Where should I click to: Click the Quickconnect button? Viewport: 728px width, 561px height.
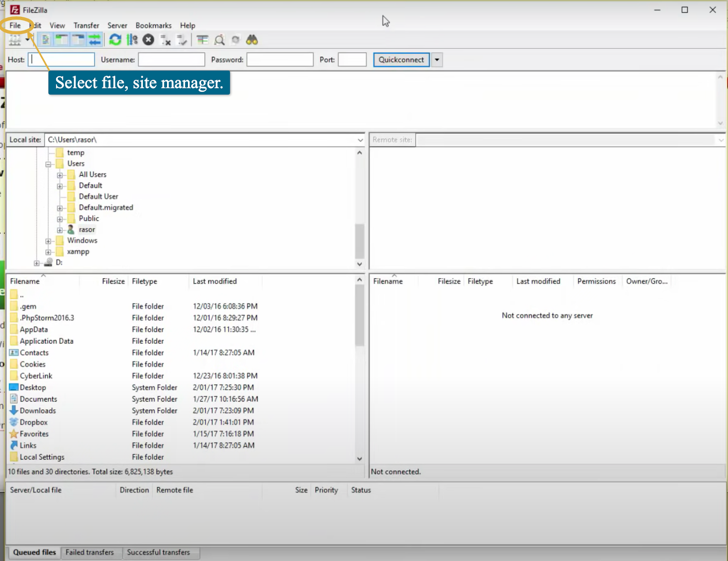click(x=401, y=60)
